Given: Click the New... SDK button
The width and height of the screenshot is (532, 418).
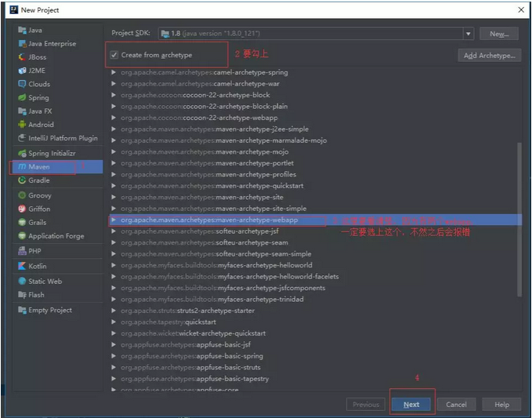Looking at the screenshot, I should tap(499, 34).
